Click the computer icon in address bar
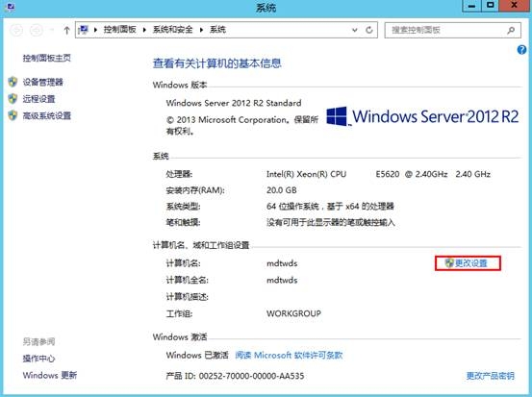This screenshot has height=397, width=532. click(83, 30)
